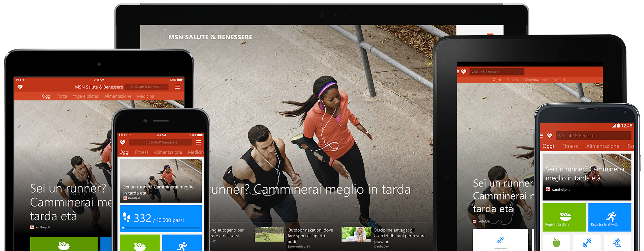Image resolution: width=644 pixels, height=251 pixels.
Task: Open the hamburger menu on the Android phone
Action: click(541, 136)
